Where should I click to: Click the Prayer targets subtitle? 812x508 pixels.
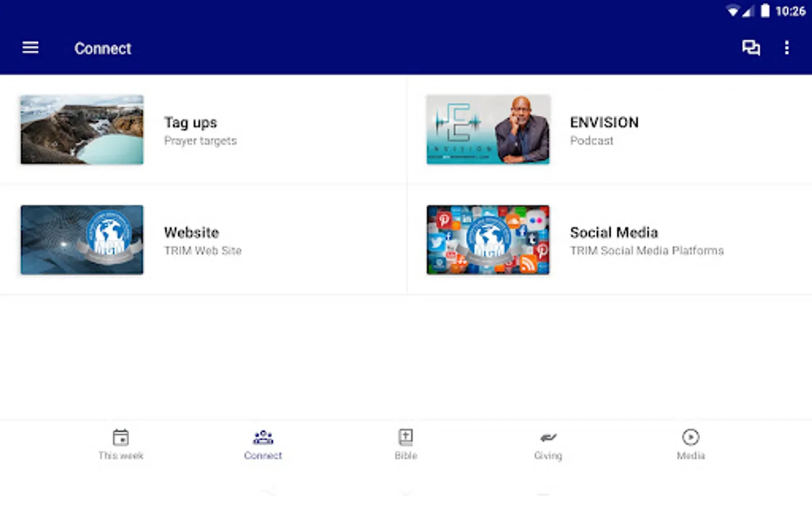tap(200, 141)
